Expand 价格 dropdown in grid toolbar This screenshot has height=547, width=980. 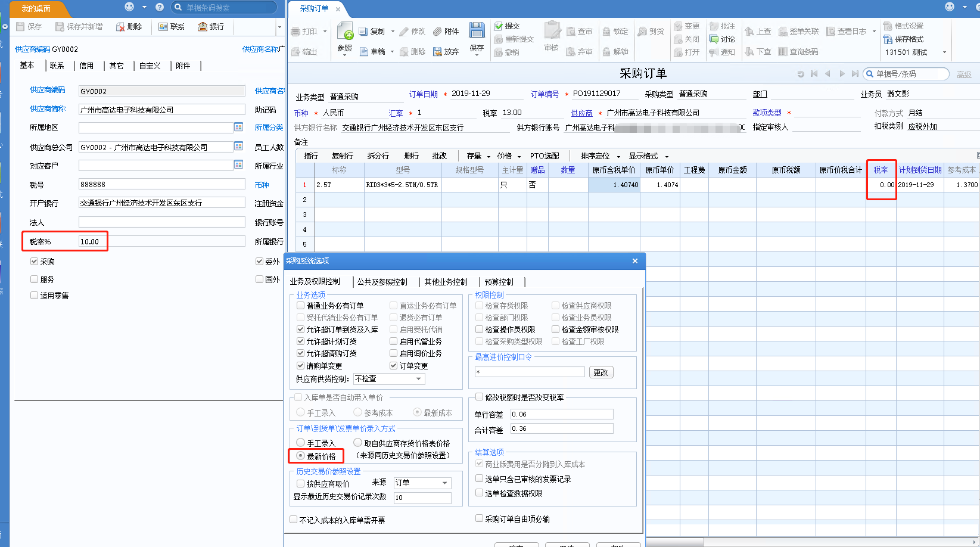pos(519,156)
